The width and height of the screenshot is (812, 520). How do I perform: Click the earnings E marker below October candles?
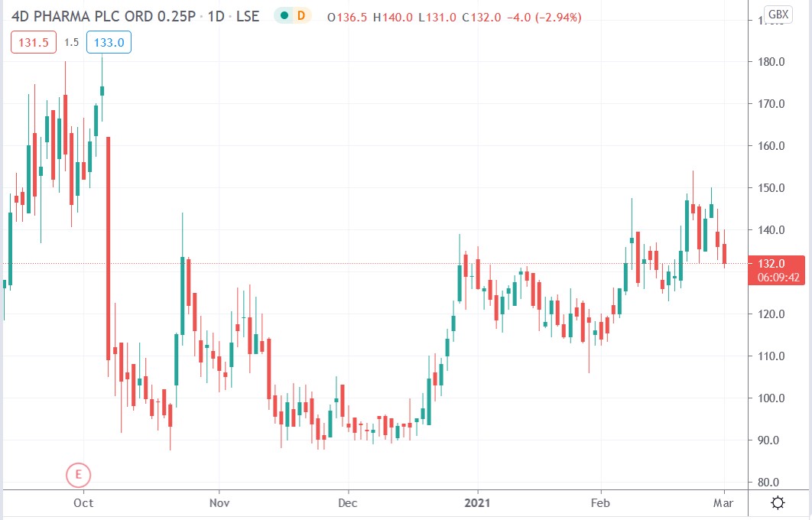(77, 475)
